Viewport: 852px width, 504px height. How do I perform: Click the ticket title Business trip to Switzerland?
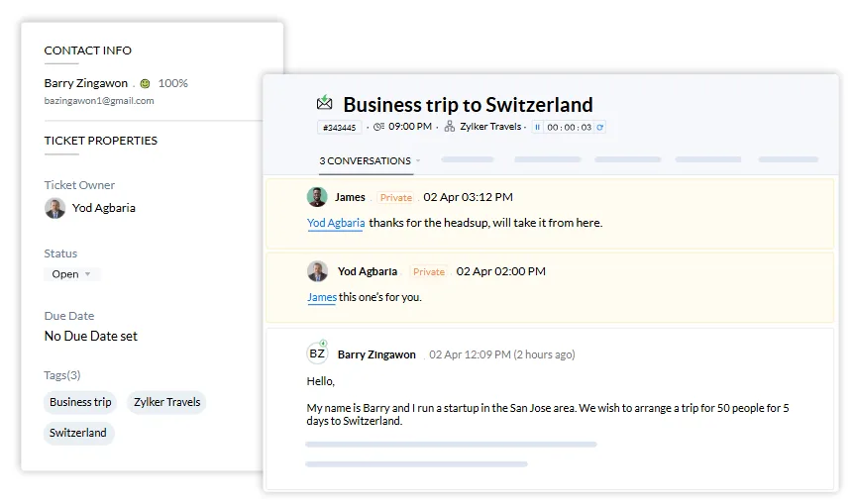coord(468,104)
